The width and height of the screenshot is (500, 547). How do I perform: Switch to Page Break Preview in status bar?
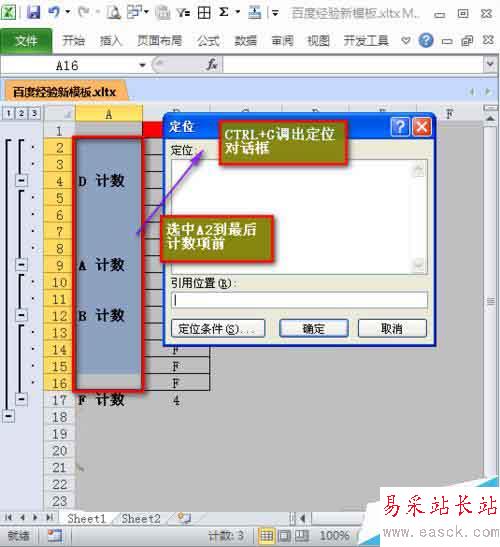(x=301, y=535)
